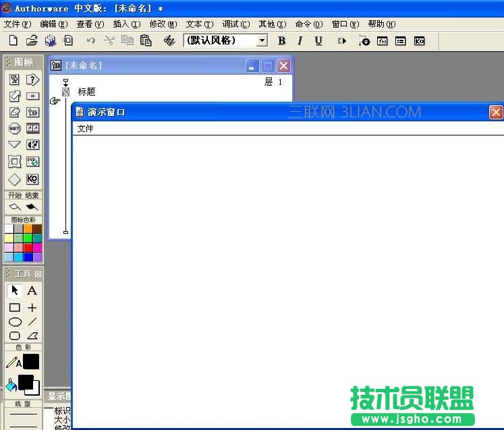Click the Paste toolbar icon

click(x=146, y=41)
